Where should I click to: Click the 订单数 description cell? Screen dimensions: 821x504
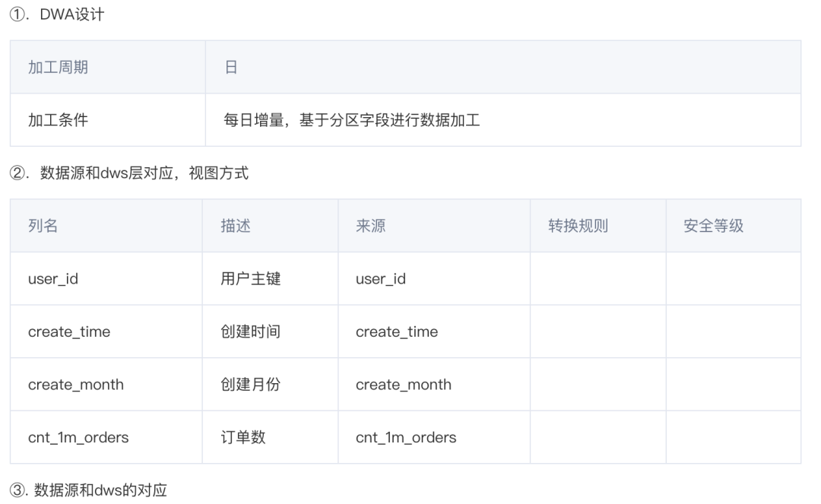tap(242, 437)
